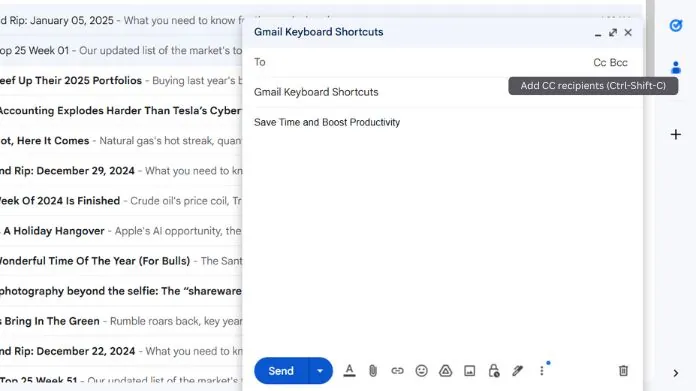This screenshot has width=696, height=391.
Task: Open Contacts side panel icon
Action: (676, 67)
